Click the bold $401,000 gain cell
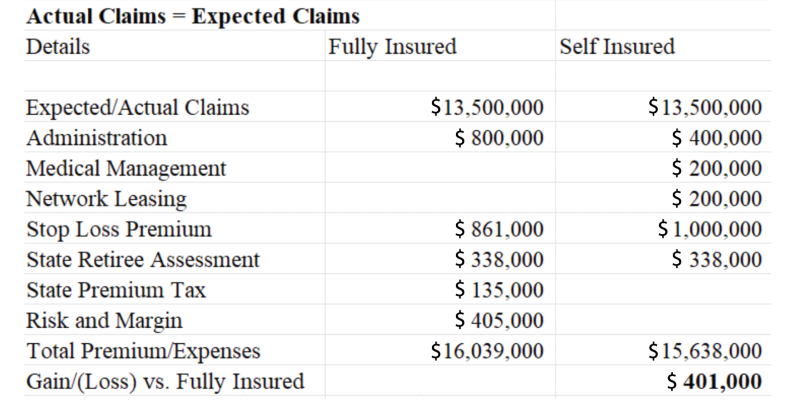 coord(714,382)
